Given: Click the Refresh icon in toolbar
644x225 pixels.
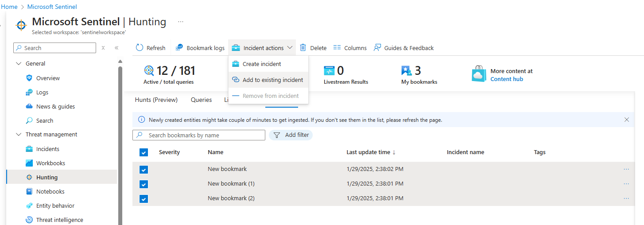Looking at the screenshot, I should [140, 48].
